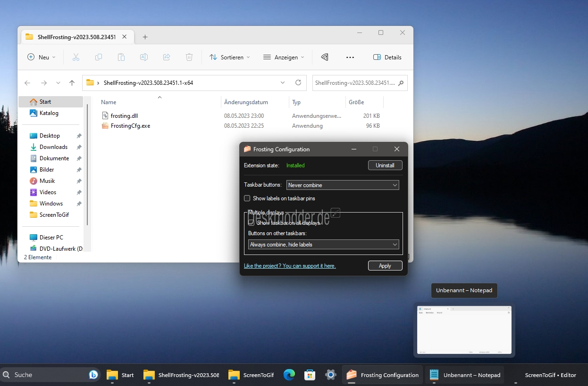Click the Uninstall button

pos(385,165)
